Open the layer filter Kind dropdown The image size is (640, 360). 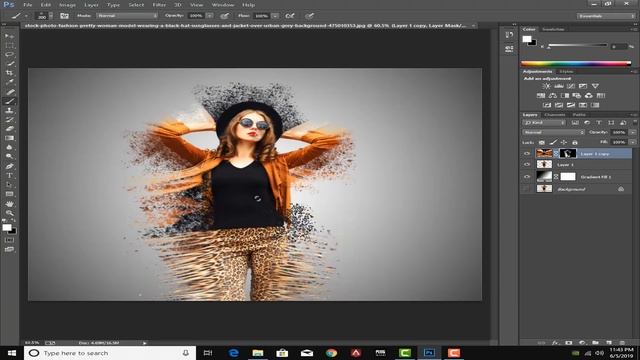544,122
